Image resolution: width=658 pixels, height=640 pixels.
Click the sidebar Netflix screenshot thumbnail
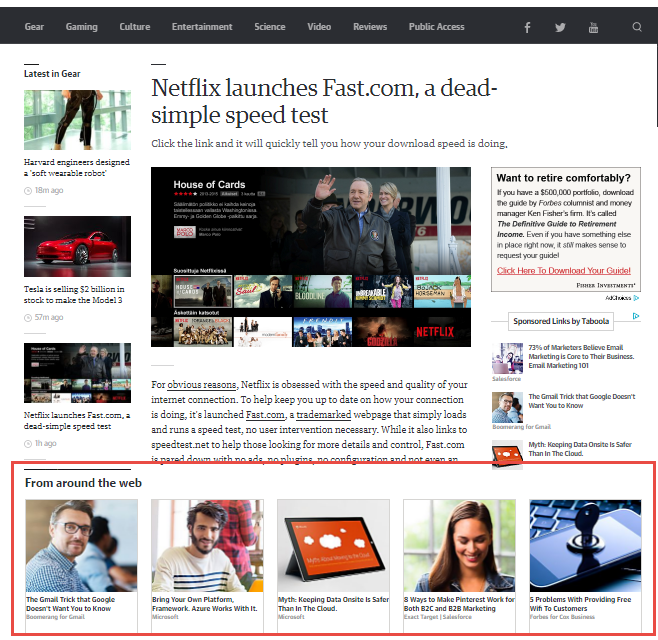[77, 373]
